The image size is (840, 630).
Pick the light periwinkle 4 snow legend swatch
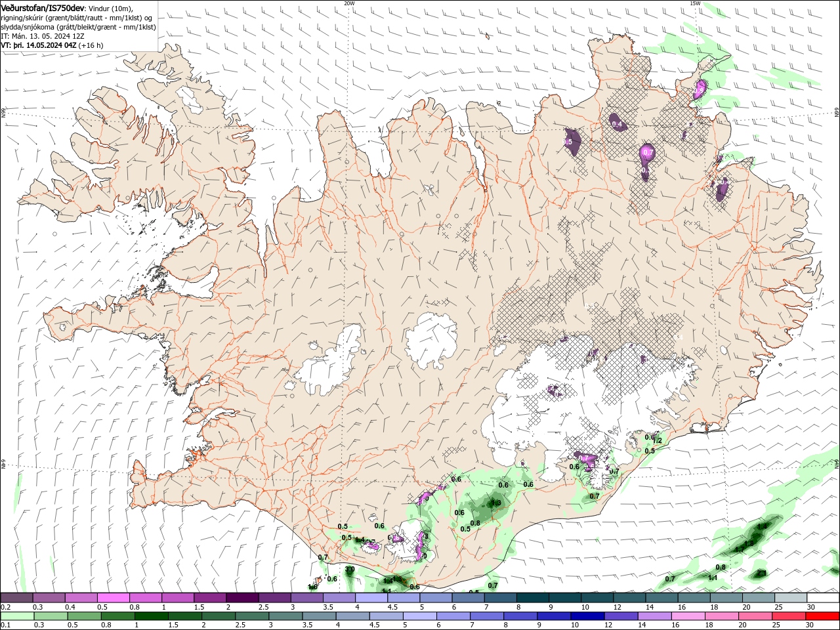tap(371, 597)
